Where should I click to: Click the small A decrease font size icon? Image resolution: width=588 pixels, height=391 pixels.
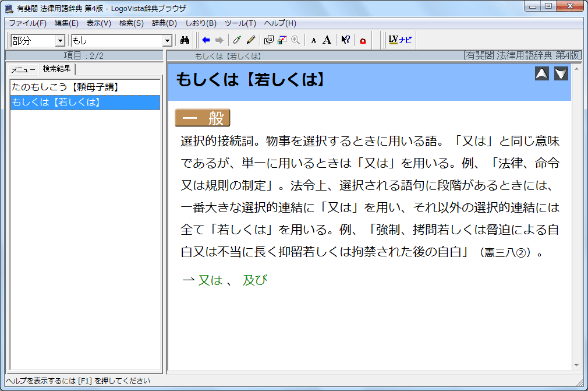pos(313,40)
